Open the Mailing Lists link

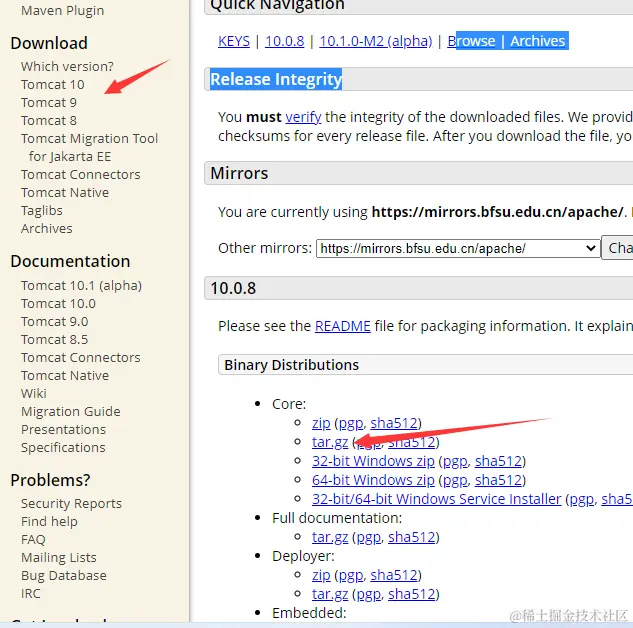coord(59,557)
